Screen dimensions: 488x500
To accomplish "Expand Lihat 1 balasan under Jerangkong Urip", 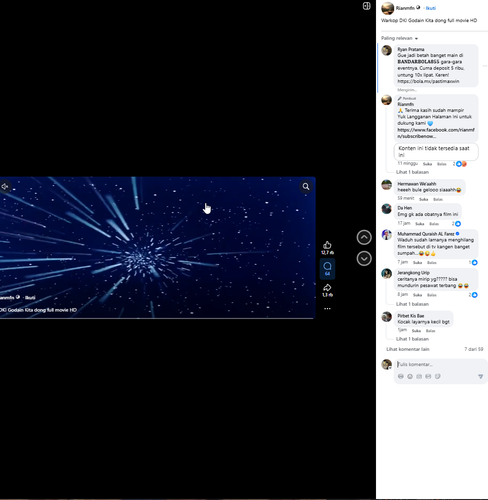I will pyautogui.click(x=412, y=304).
